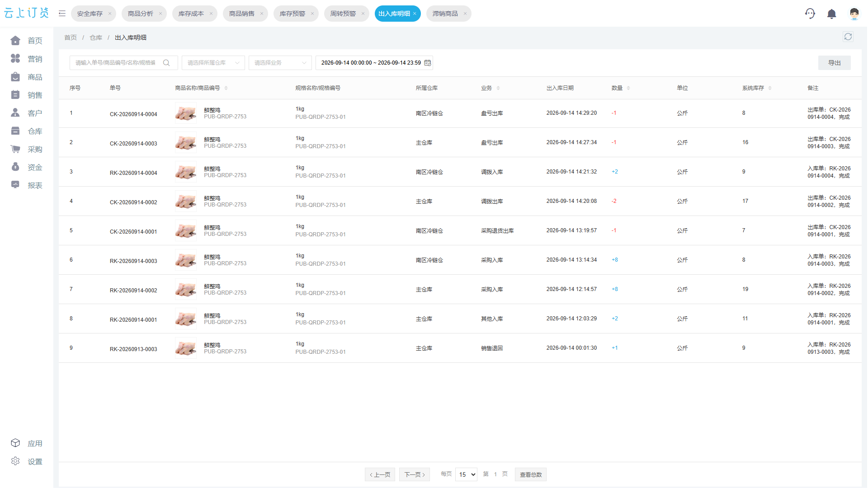Expand the 请选择业务 dropdown
The width and height of the screenshot is (868, 488).
pos(280,63)
